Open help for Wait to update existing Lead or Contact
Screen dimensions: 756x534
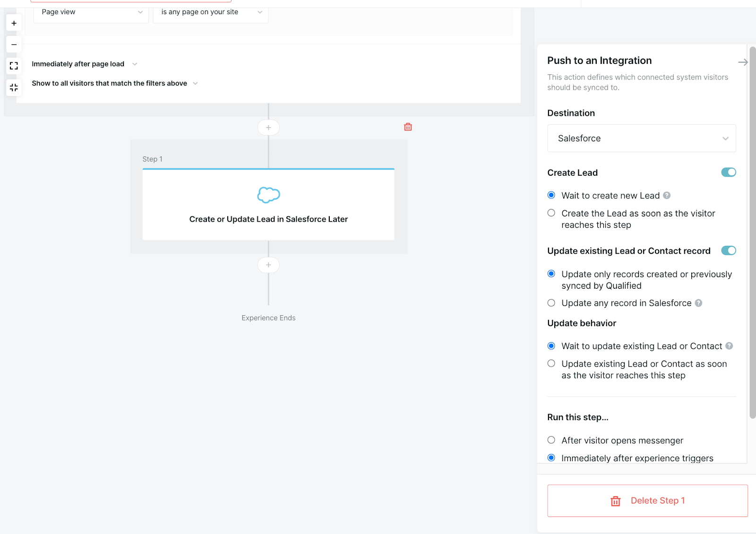pyautogui.click(x=729, y=346)
